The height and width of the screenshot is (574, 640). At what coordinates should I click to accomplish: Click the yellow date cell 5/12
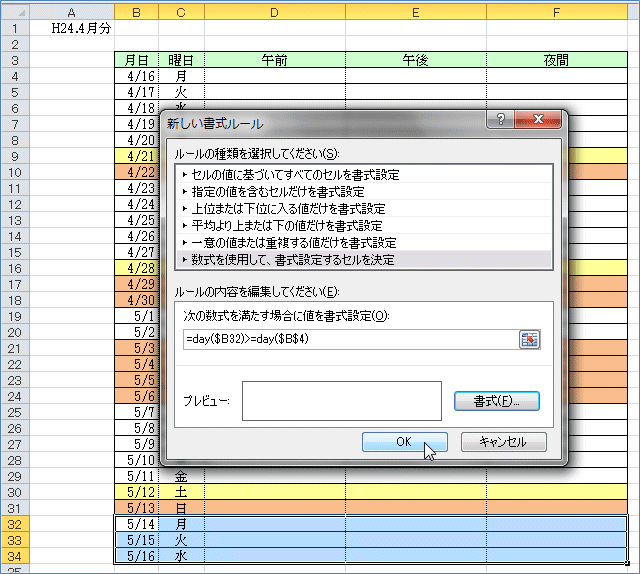click(x=136, y=492)
